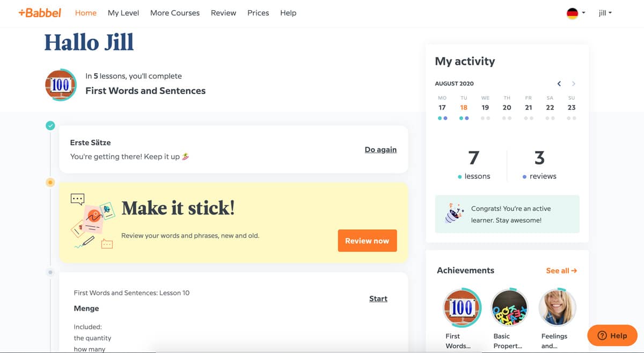Go to next week in activity calendar
Screen dimensions: 644x353
click(574, 84)
